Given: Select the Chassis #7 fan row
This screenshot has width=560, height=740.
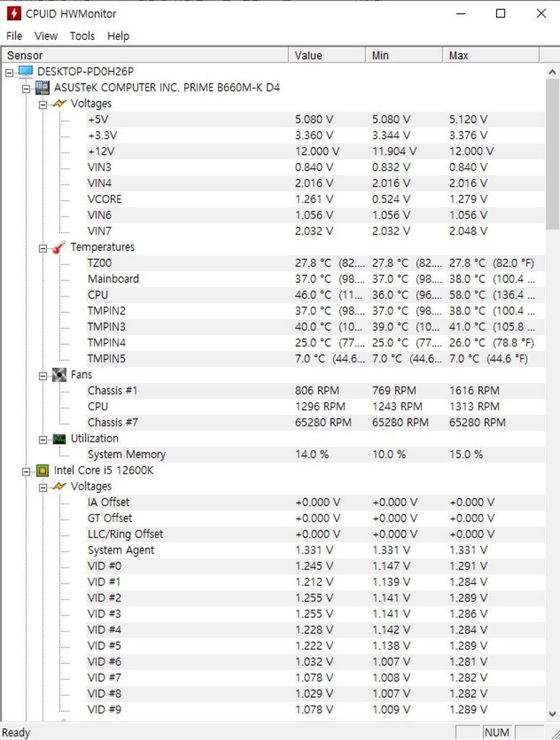Looking at the screenshot, I should pos(315,423).
